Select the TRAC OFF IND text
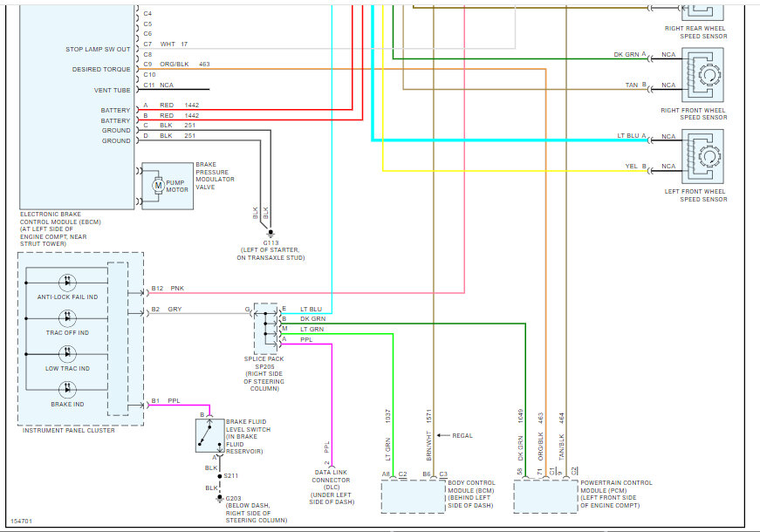Screen dimensions: 760x532 tap(67, 333)
